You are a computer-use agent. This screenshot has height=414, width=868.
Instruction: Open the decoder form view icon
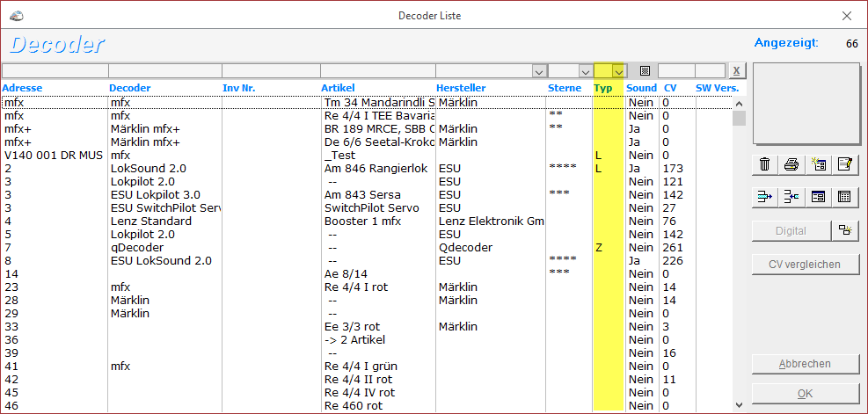(818, 197)
